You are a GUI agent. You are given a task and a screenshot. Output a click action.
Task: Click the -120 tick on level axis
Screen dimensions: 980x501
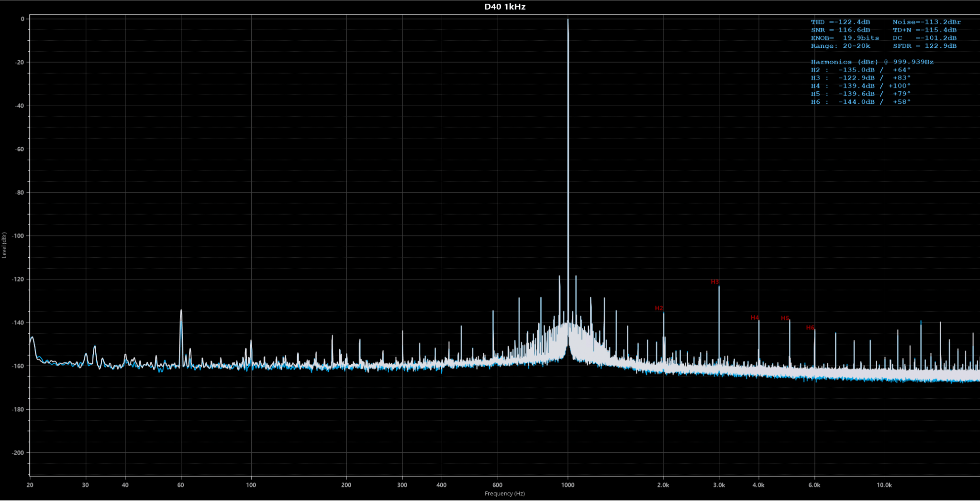click(18, 279)
